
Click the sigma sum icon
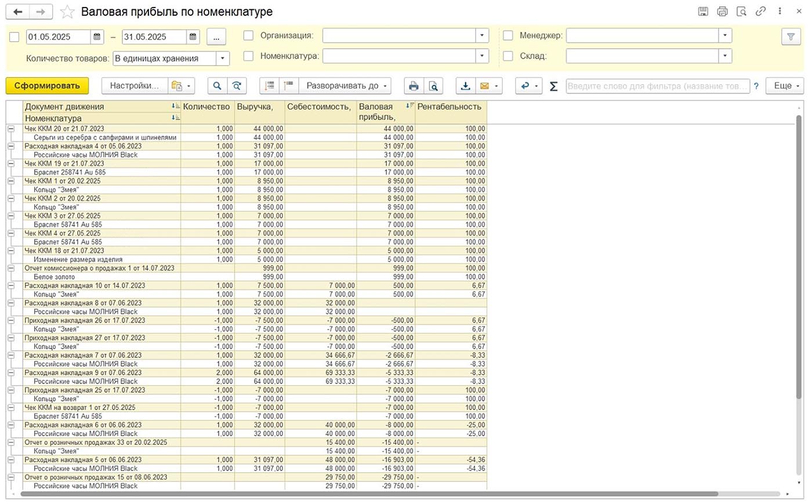[x=553, y=86]
